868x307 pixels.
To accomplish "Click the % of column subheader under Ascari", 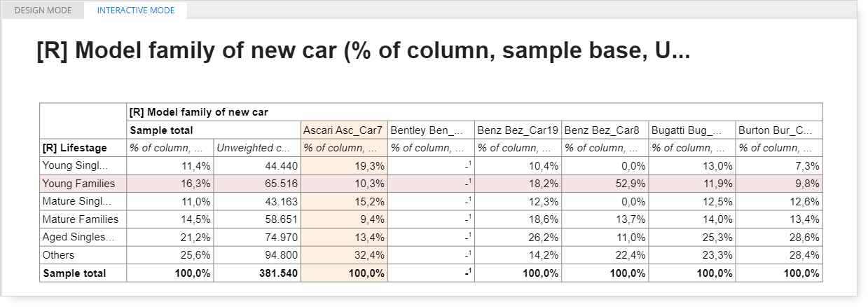I will point(344,148).
